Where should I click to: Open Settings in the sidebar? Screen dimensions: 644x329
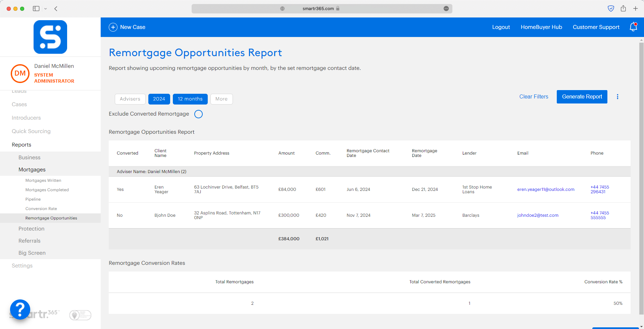tap(22, 266)
